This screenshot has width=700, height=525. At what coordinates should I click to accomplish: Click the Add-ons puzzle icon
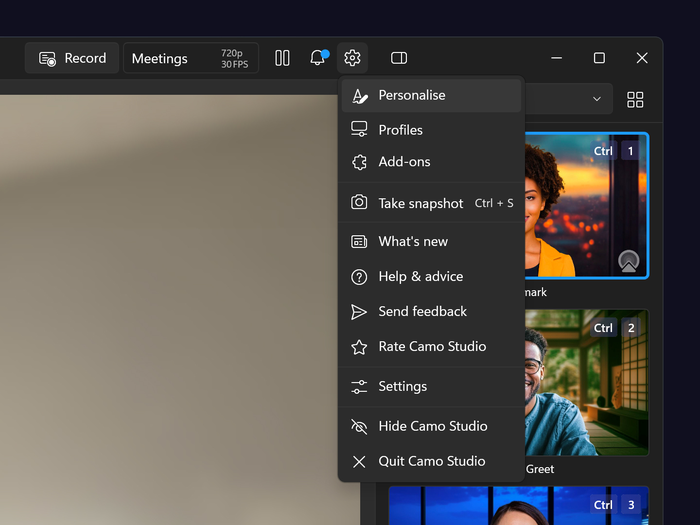(359, 162)
